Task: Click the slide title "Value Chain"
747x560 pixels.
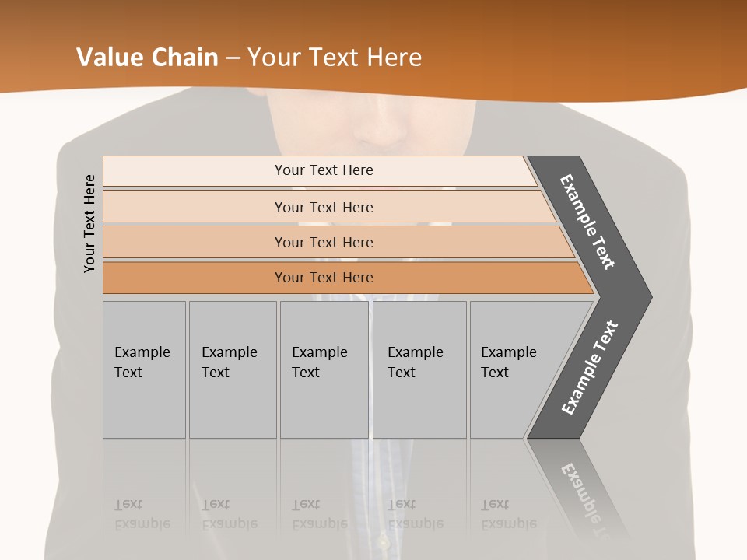Action: click(147, 57)
